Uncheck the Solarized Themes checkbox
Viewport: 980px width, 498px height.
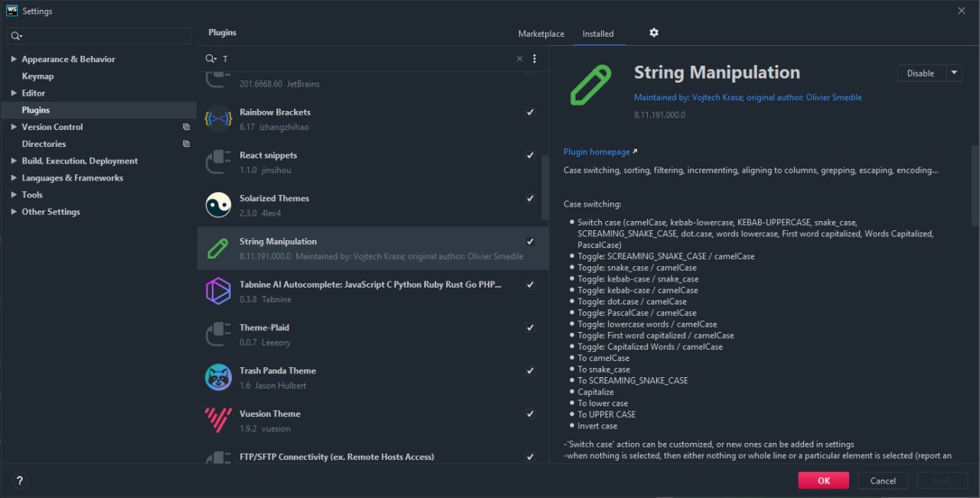pos(531,198)
